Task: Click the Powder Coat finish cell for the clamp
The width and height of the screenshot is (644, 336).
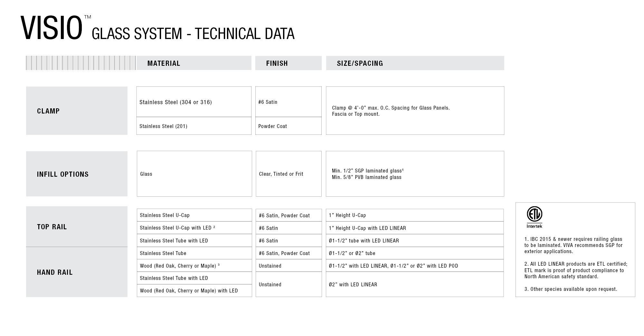Action: point(272,126)
